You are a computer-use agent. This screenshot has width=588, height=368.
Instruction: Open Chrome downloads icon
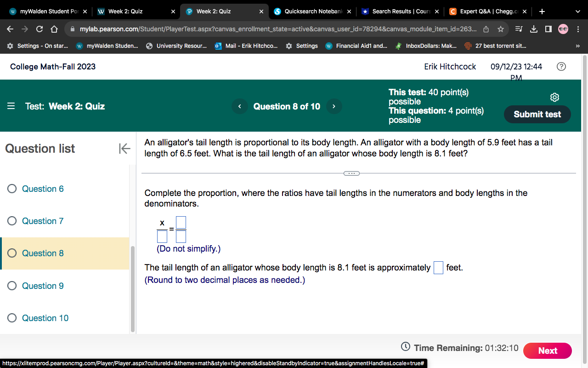pyautogui.click(x=533, y=29)
